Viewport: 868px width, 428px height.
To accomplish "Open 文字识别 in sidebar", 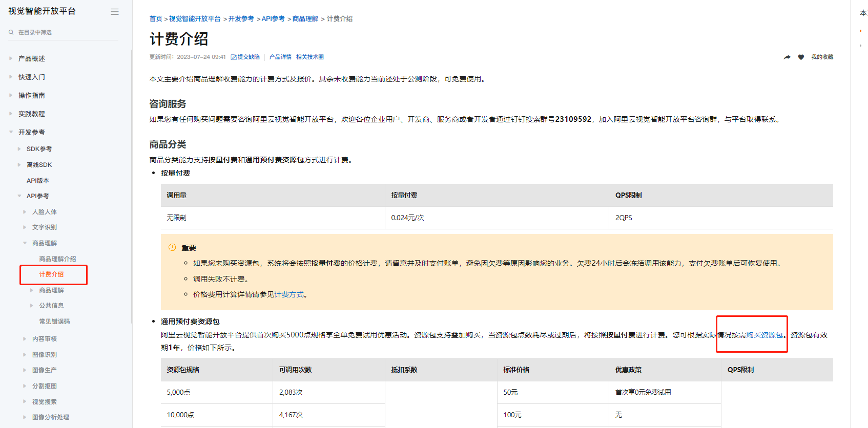I will 45,227.
